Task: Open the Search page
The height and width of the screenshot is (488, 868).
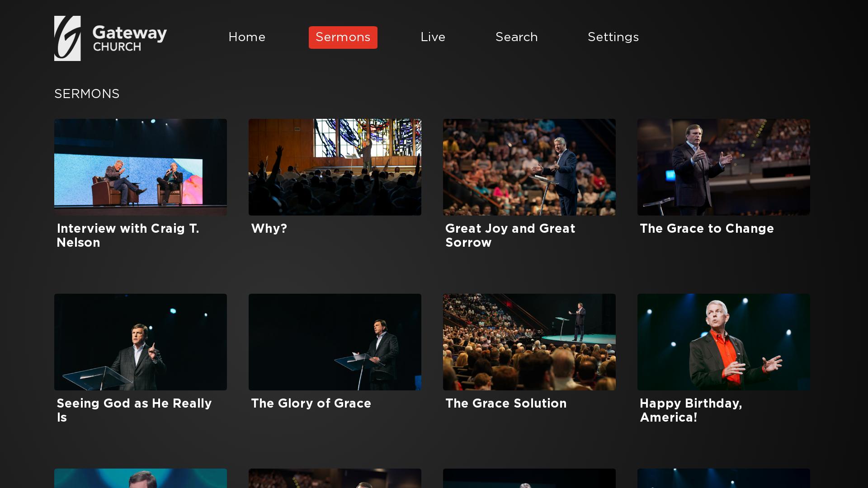Action: coord(516,38)
